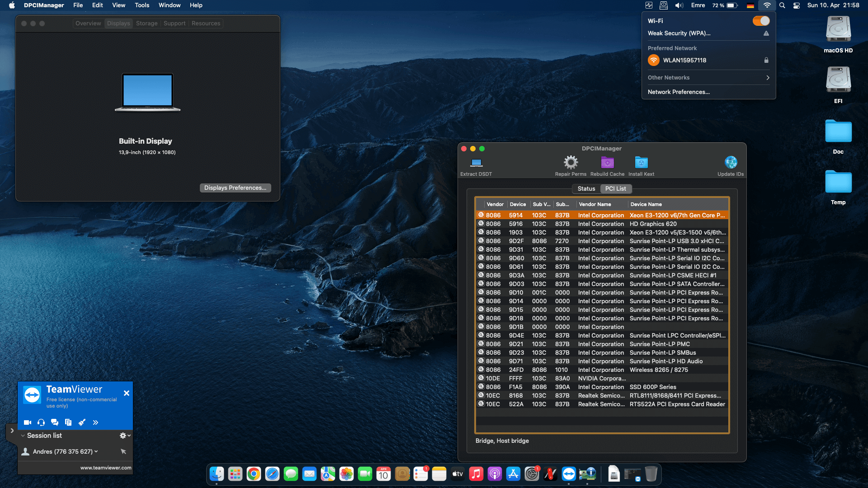868x488 pixels.
Task: Open TeamViewer chat icon
Action: point(55,422)
